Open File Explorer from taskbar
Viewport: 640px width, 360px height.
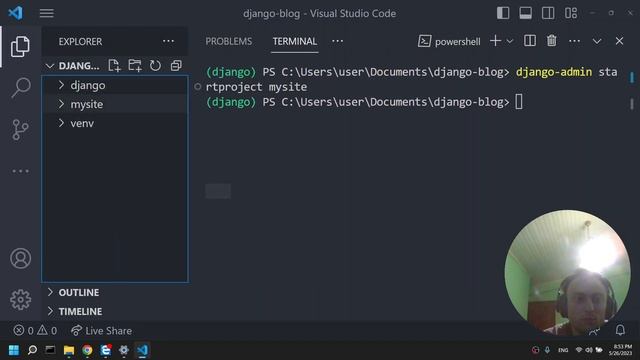[x=69, y=350]
